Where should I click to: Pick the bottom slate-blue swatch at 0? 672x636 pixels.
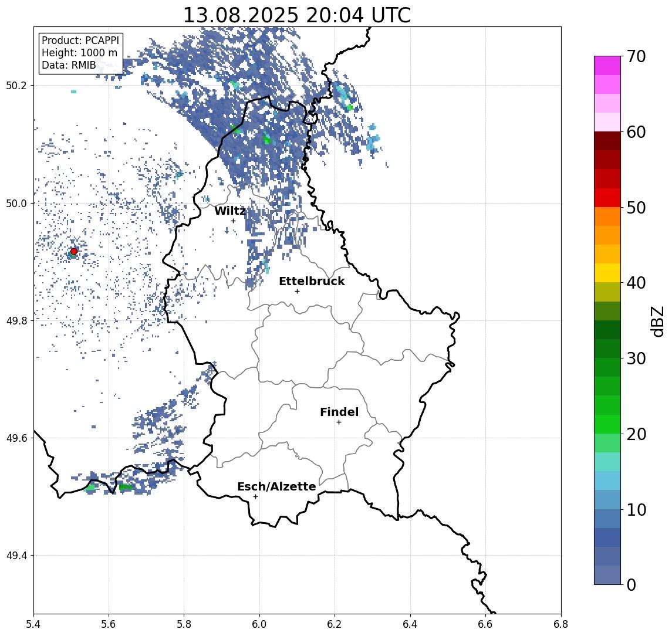607,575
